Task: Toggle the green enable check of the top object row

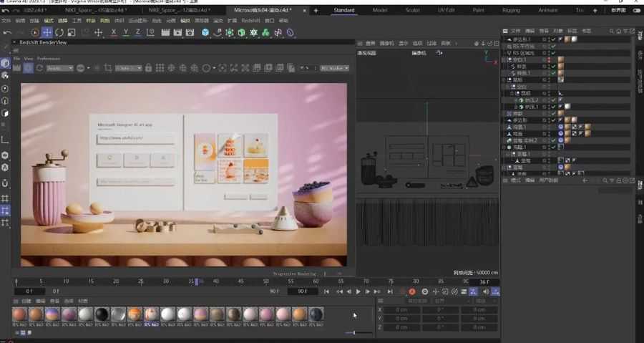Action: point(554,39)
